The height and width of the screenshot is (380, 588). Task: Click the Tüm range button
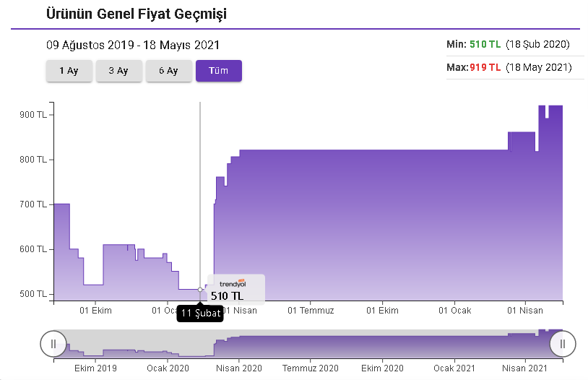[x=218, y=71]
